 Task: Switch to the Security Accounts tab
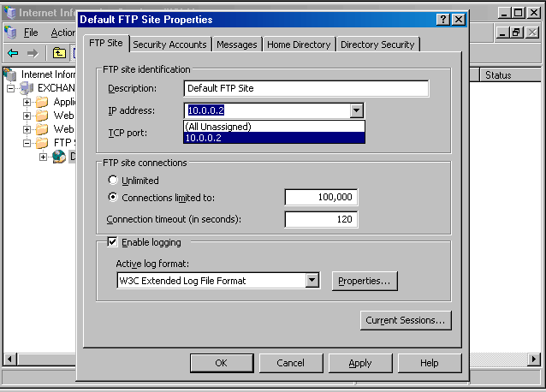coord(169,45)
